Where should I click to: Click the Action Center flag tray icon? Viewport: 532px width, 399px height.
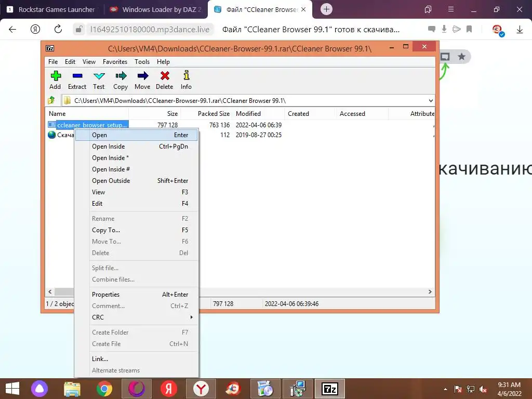point(458,389)
